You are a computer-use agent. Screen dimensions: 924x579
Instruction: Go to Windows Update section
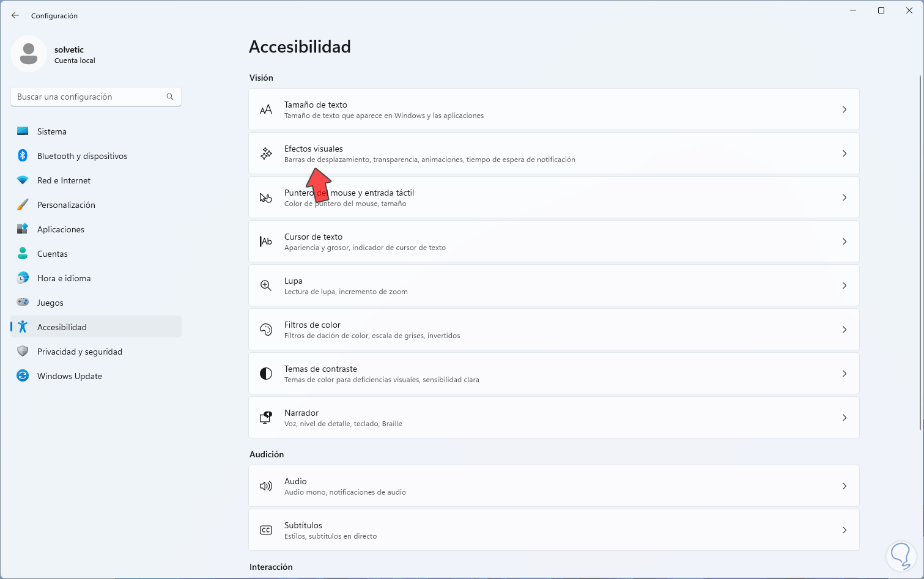(x=69, y=376)
